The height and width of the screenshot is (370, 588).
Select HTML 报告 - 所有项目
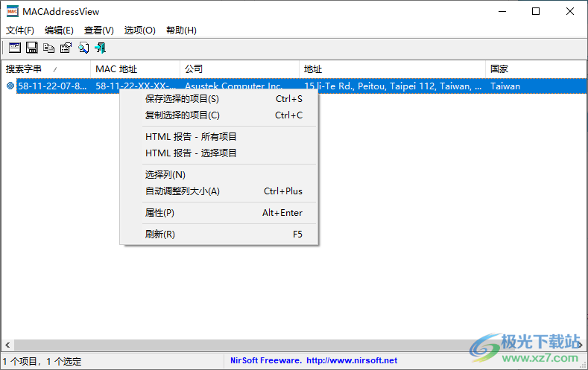(x=219, y=137)
